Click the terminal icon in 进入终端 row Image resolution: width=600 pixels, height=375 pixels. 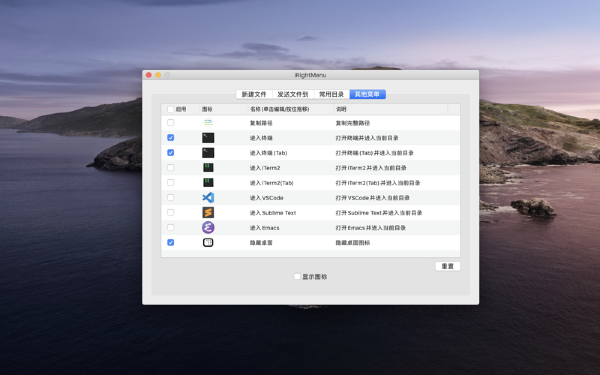[x=208, y=138]
